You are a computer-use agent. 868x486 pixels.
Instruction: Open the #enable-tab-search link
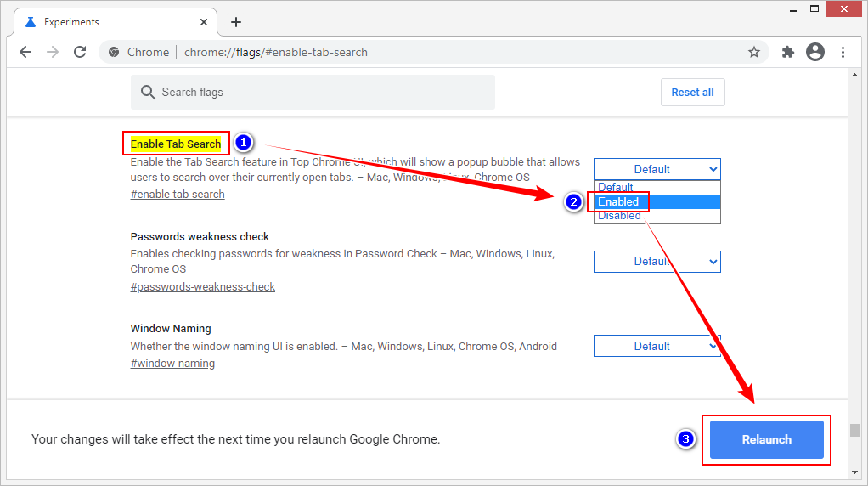tap(178, 195)
